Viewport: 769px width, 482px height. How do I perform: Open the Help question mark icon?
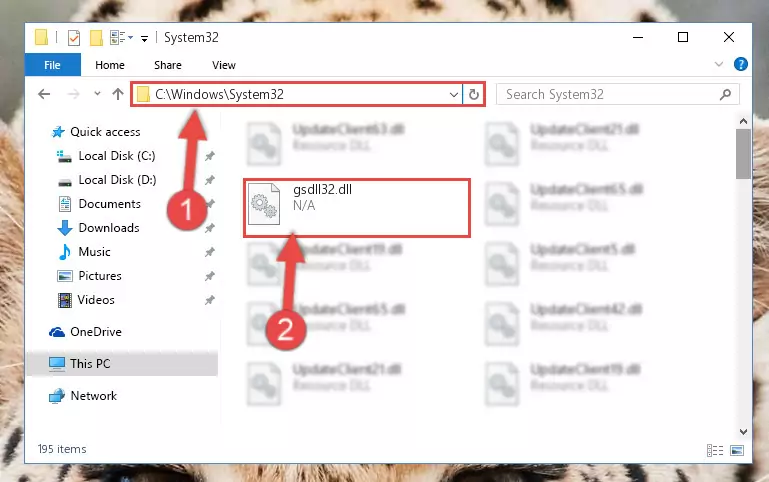(x=741, y=64)
